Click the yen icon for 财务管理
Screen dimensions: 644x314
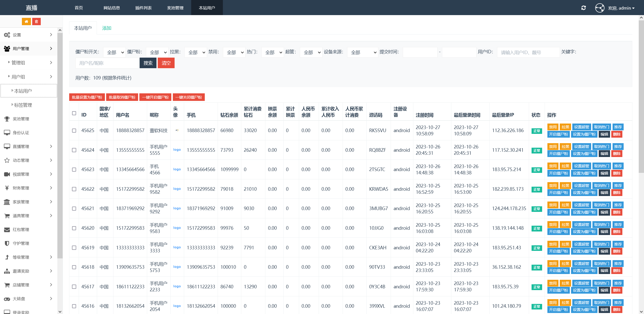click(x=7, y=188)
